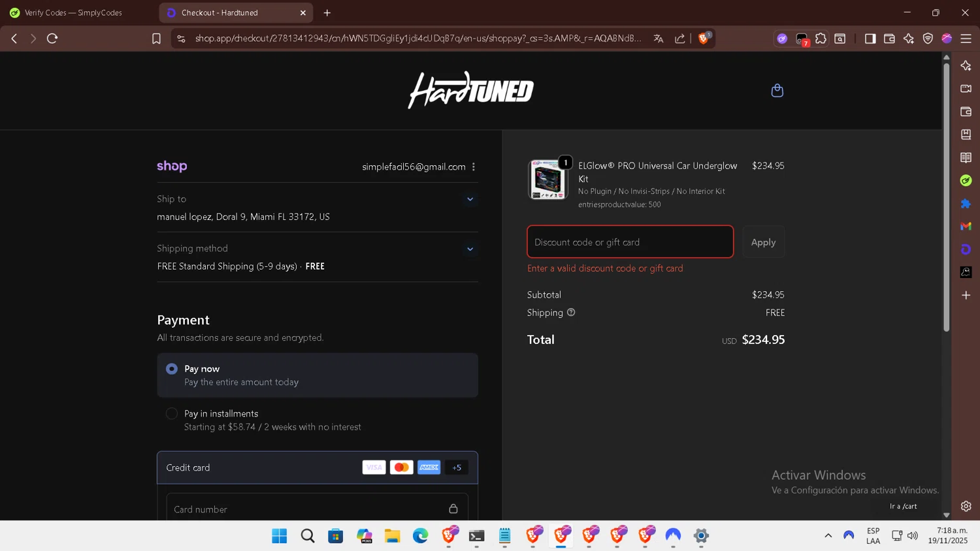This screenshot has height=551, width=980.
Task: Switch to Verify Codes SimplyCodes tab
Action: (x=74, y=12)
